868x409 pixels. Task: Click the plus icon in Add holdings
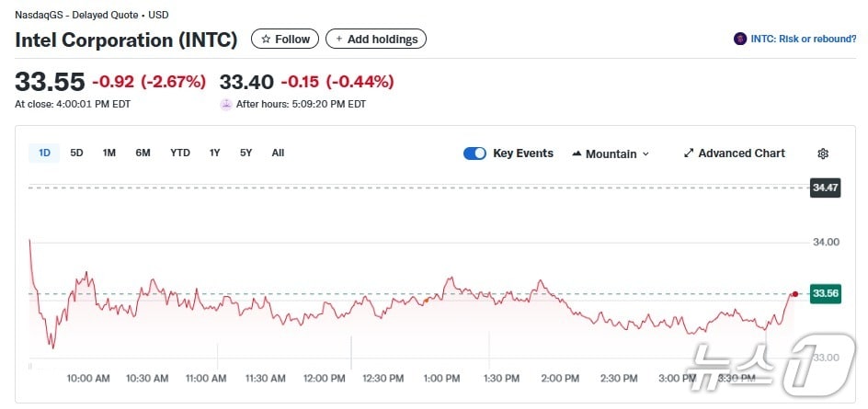pos(338,40)
